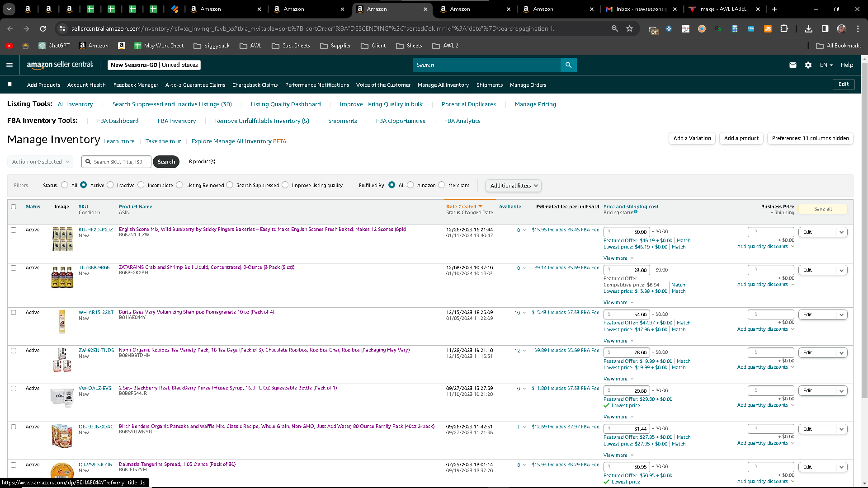The height and width of the screenshot is (488, 868).
Task: Open the Seller Central settings gear
Action: 808,65
